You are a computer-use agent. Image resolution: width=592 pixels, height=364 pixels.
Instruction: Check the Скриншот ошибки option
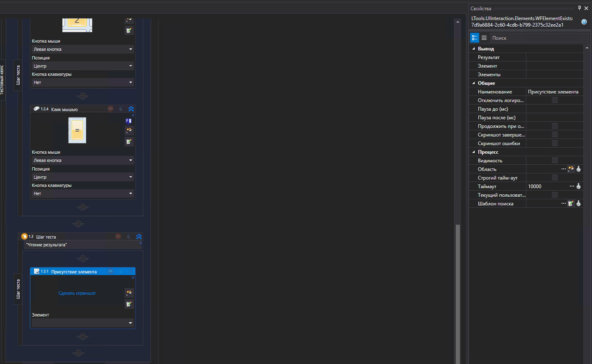click(555, 143)
